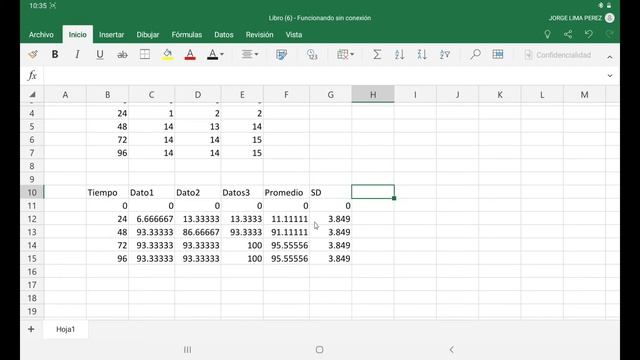Click the redo arrow
Screen dimensions: 640x360
(x=609, y=34)
